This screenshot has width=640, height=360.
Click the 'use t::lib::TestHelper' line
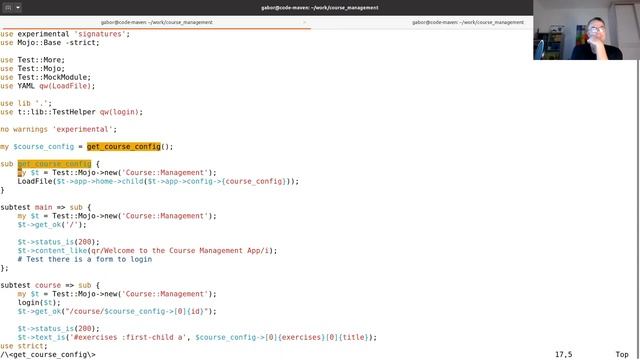coord(71,112)
